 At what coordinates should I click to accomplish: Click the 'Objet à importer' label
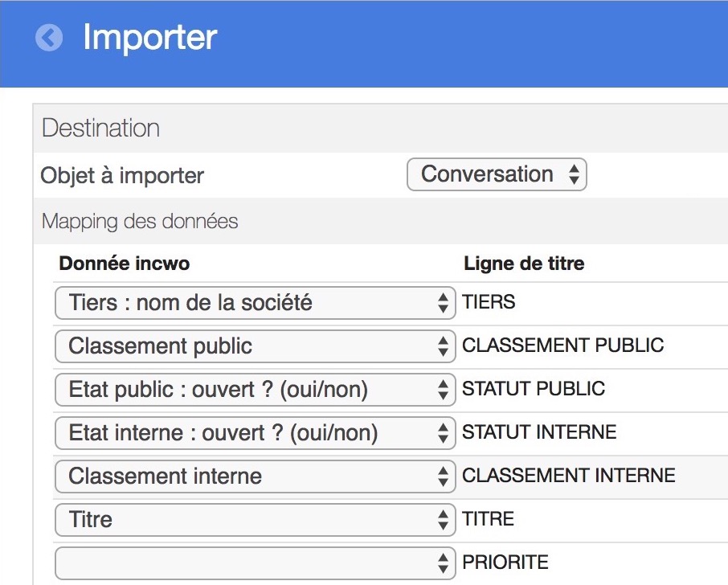pyautogui.click(x=122, y=175)
